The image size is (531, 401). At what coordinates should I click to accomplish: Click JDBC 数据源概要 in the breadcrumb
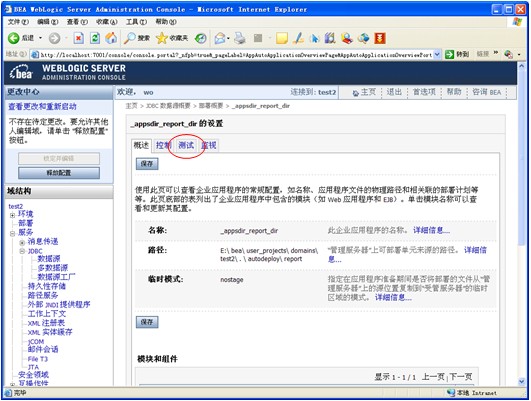(x=168, y=106)
